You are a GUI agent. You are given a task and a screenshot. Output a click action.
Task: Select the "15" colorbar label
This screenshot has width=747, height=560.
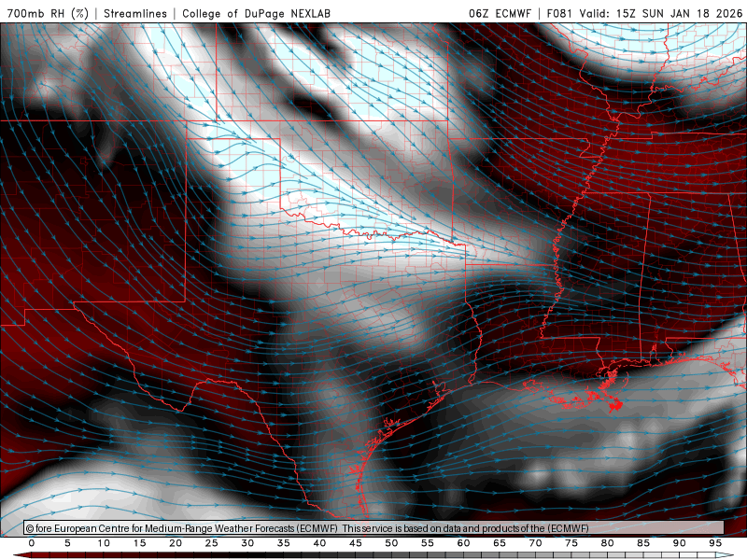point(139,543)
